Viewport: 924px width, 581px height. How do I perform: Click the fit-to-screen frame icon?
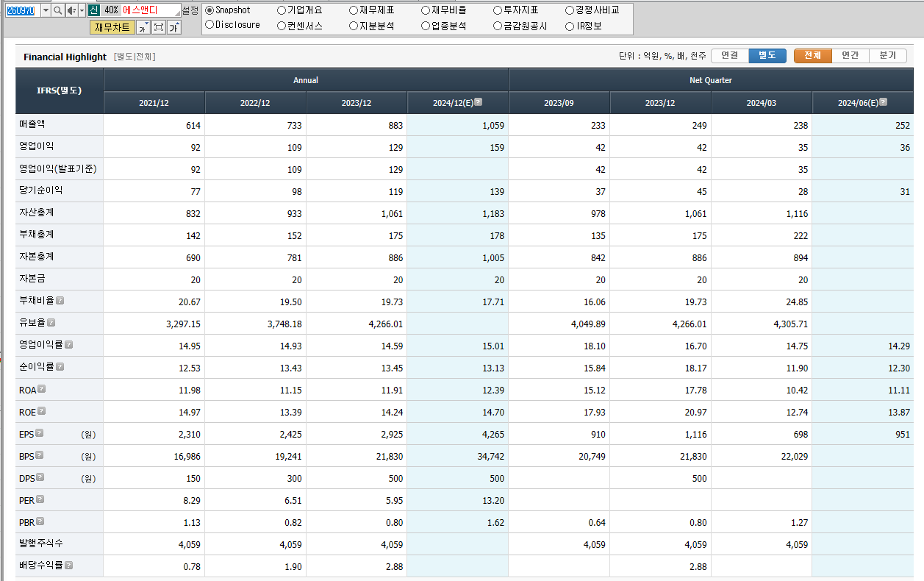158,28
